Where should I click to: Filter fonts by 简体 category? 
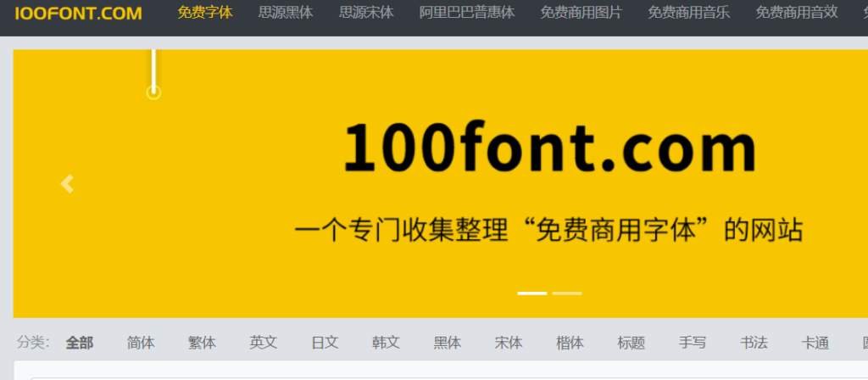coord(141,343)
